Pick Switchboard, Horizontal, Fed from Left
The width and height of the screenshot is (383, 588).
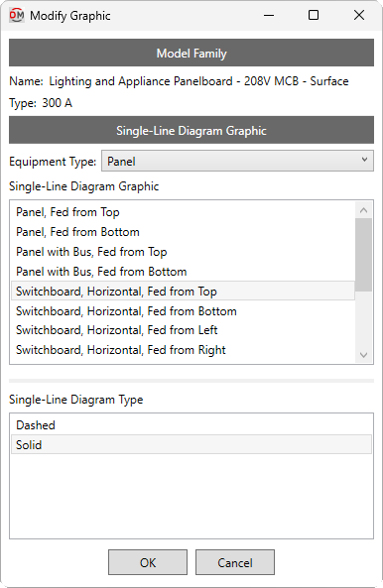183,330
